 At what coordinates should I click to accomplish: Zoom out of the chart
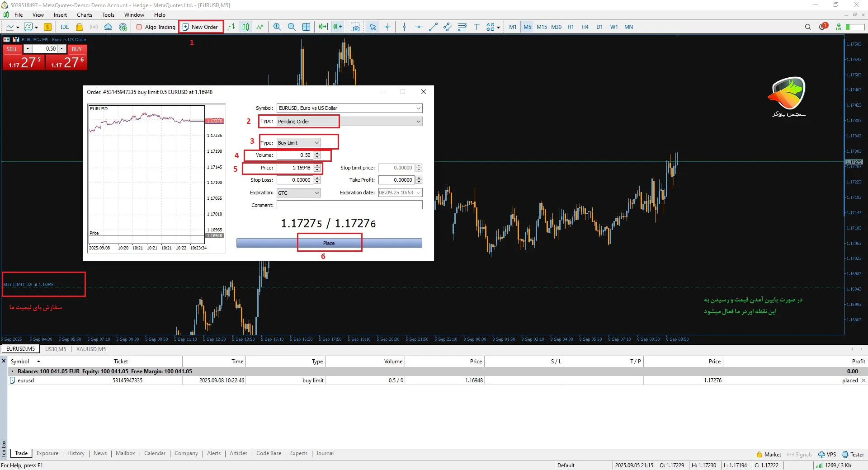tap(292, 27)
